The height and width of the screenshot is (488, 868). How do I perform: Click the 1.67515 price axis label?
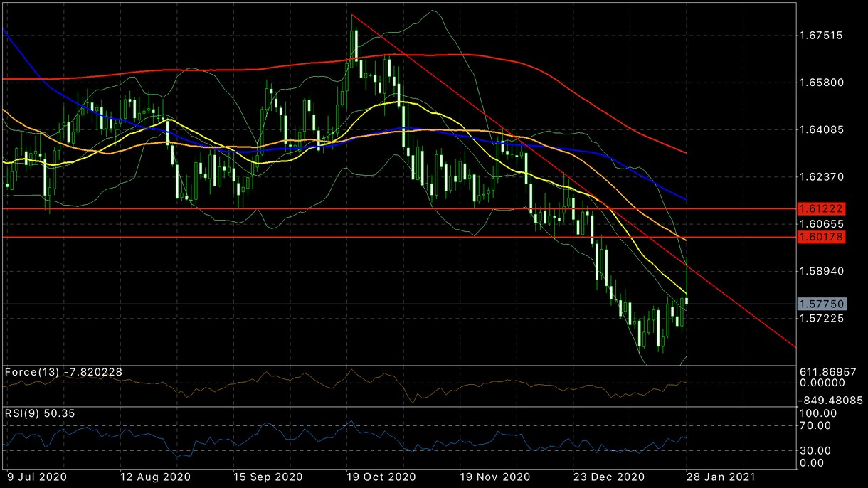(822, 35)
